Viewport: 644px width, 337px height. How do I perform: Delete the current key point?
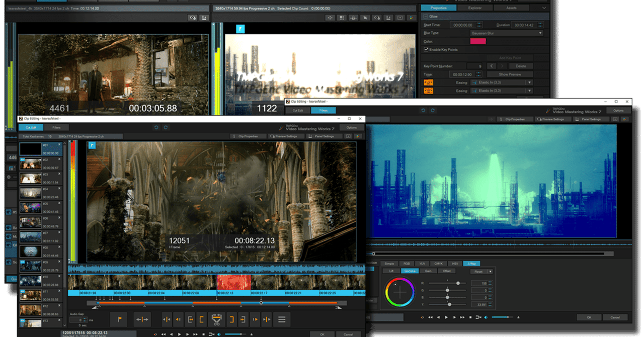click(521, 66)
